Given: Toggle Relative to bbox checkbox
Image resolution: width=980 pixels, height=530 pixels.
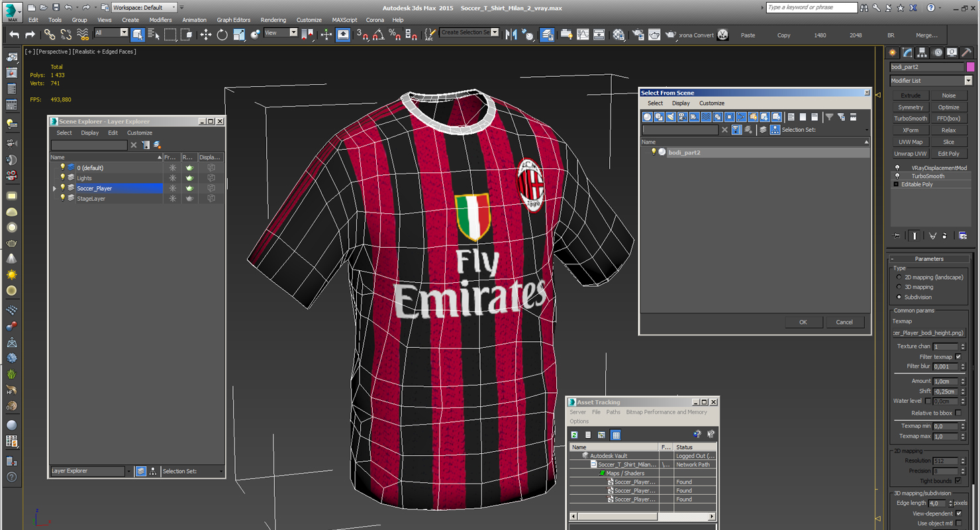Looking at the screenshot, I should coord(958,413).
